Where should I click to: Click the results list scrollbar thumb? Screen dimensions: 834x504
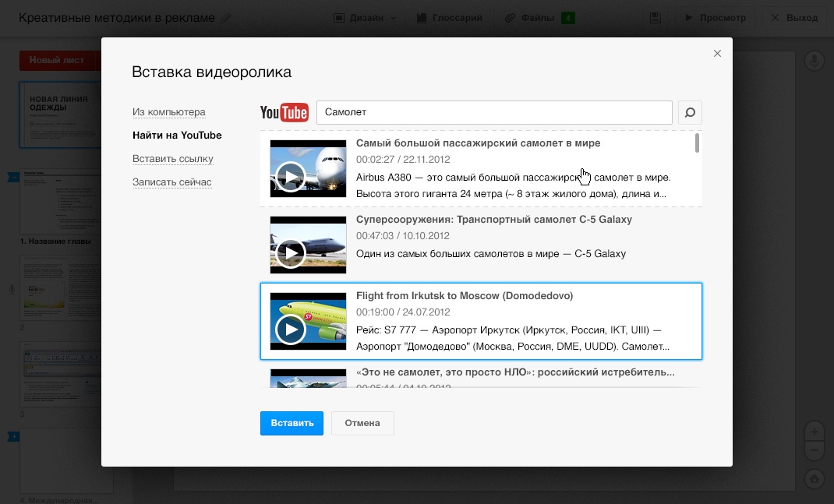click(x=697, y=143)
